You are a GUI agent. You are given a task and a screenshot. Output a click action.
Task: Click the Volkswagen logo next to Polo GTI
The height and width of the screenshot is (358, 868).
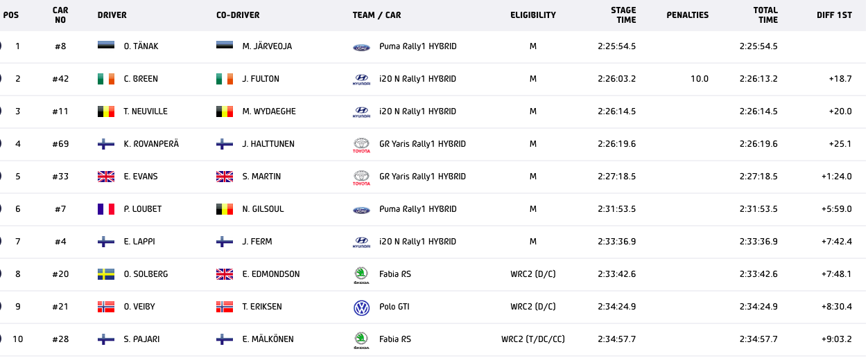tap(361, 307)
